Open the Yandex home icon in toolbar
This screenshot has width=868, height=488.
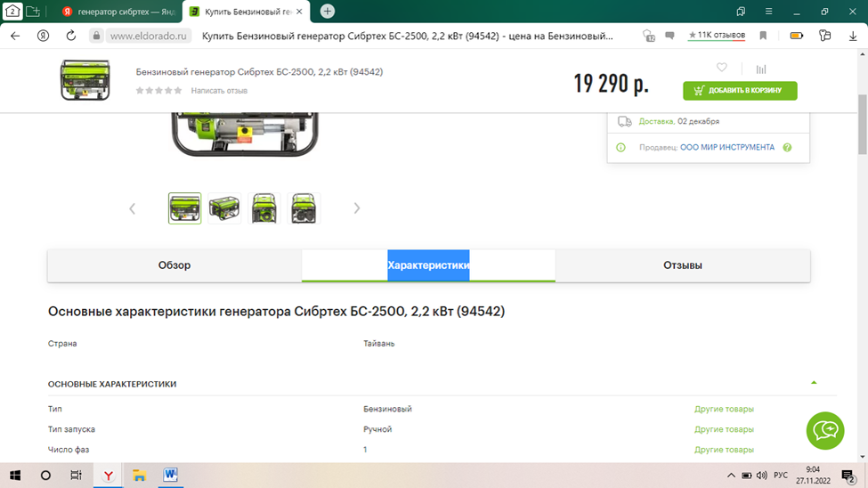[43, 36]
